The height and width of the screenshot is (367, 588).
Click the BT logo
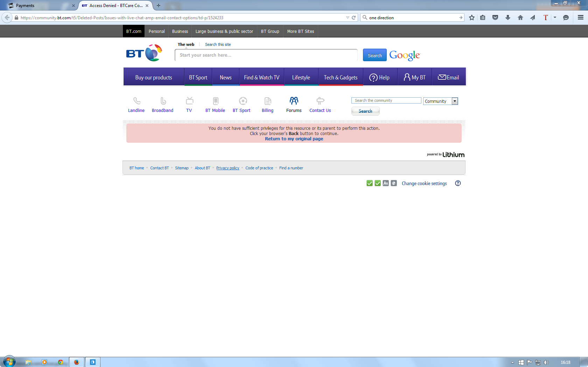pos(144,53)
